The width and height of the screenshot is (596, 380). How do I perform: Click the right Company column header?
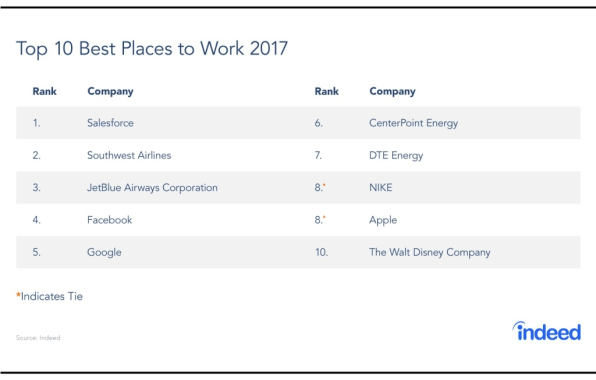(392, 92)
